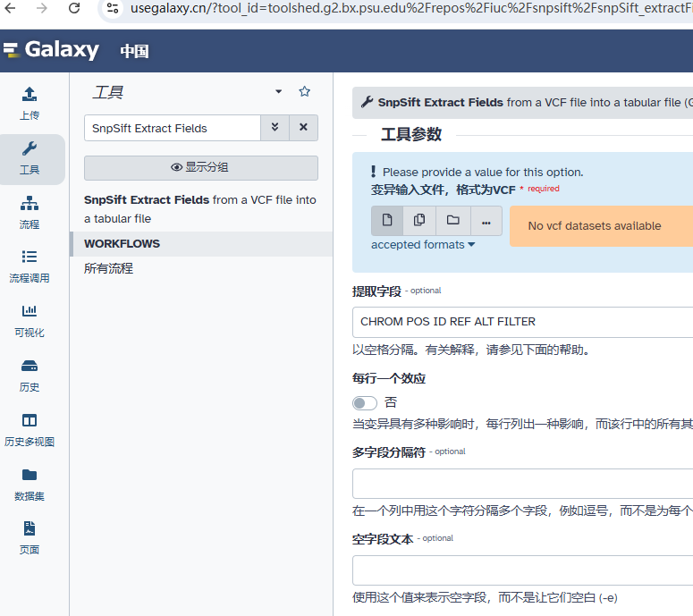Open the 可视化 visualization item
The image size is (693, 616).
pyautogui.click(x=30, y=322)
